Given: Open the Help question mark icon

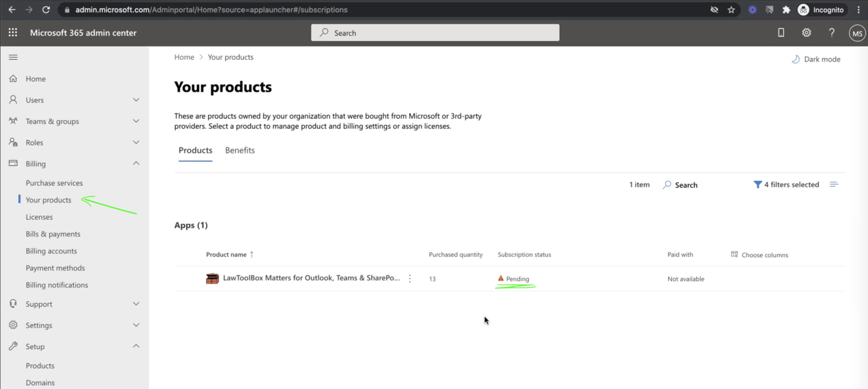Looking at the screenshot, I should (832, 33).
